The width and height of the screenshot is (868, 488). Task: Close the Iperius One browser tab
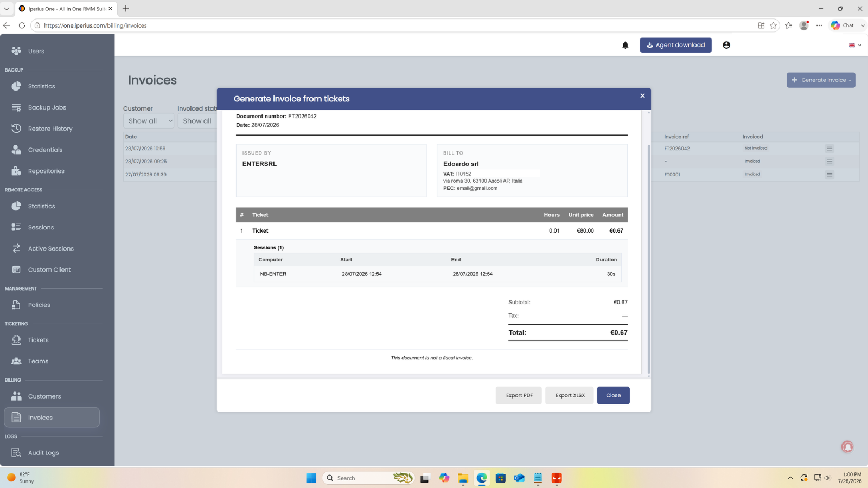tap(110, 9)
